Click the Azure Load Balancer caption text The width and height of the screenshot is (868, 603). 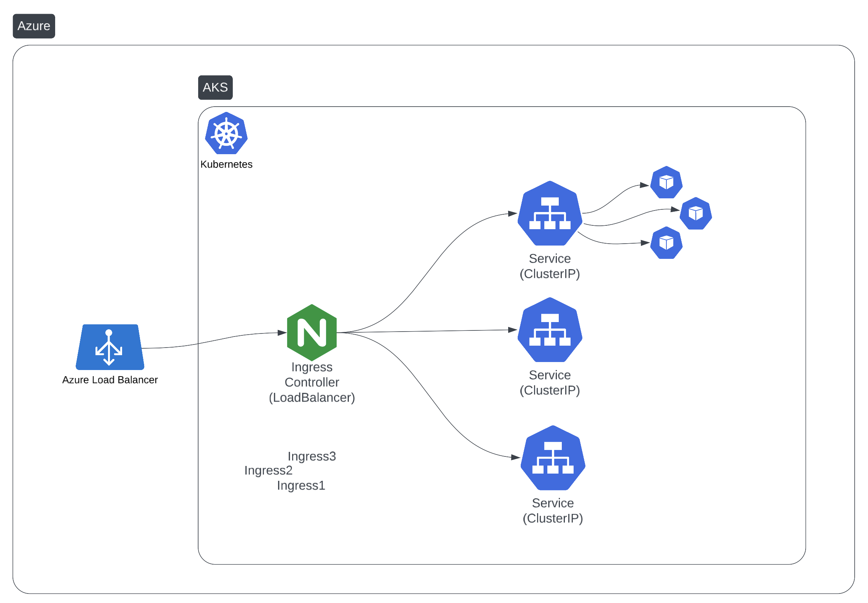click(110, 380)
